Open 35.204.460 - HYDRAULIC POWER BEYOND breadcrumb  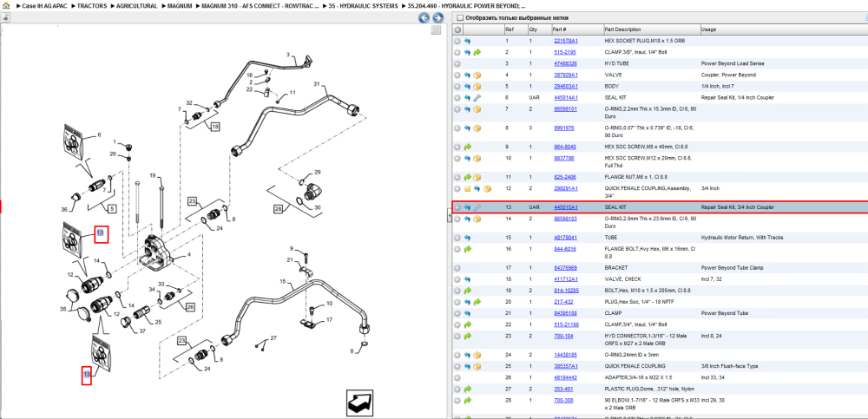point(467,5)
